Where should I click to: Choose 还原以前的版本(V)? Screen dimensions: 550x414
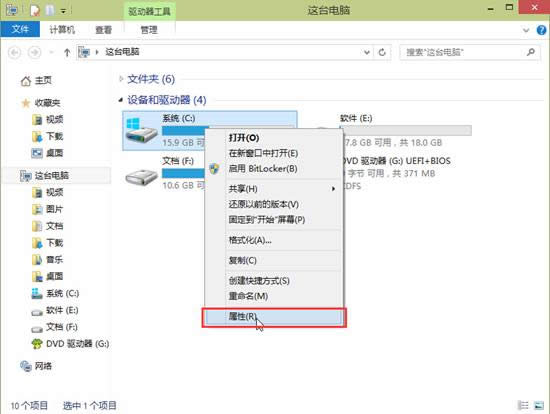click(263, 205)
